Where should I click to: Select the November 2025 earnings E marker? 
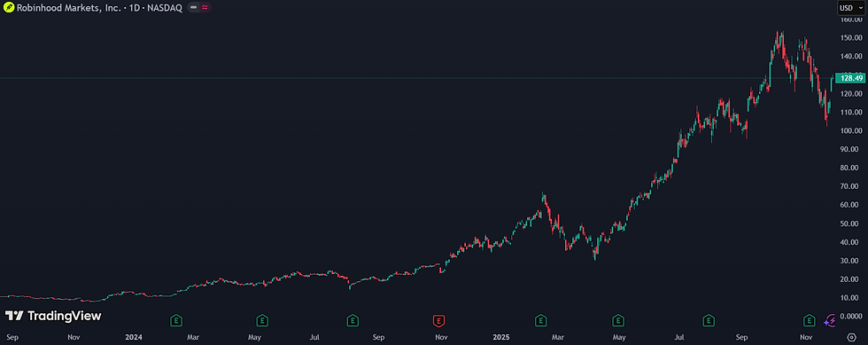click(x=810, y=320)
